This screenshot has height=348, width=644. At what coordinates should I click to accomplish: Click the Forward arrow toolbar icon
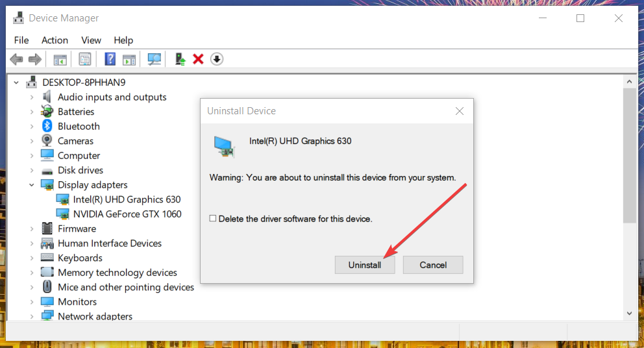tap(35, 59)
